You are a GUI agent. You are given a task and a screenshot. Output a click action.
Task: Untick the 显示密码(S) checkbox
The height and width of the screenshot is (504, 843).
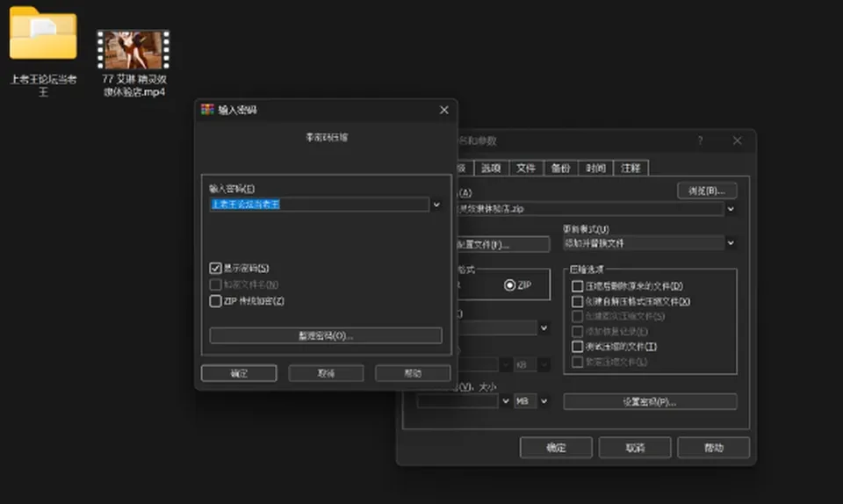pyautogui.click(x=216, y=268)
